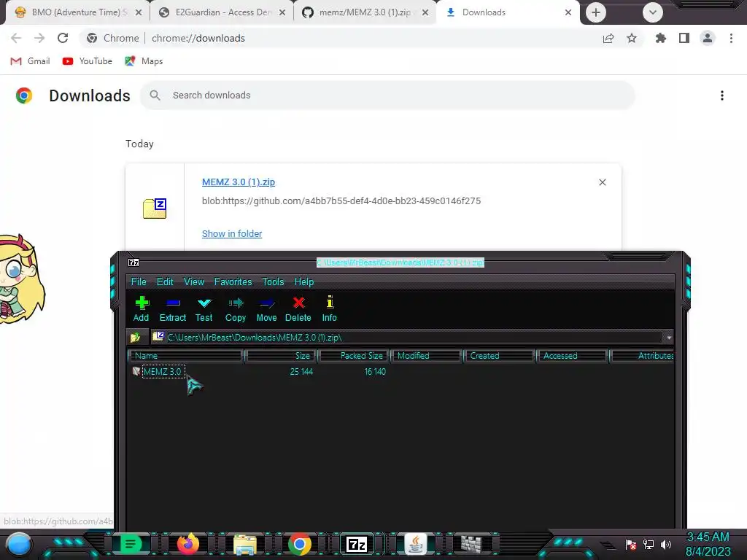The image size is (747, 560).
Task: Open Maps bookmark
Action: [x=144, y=61]
